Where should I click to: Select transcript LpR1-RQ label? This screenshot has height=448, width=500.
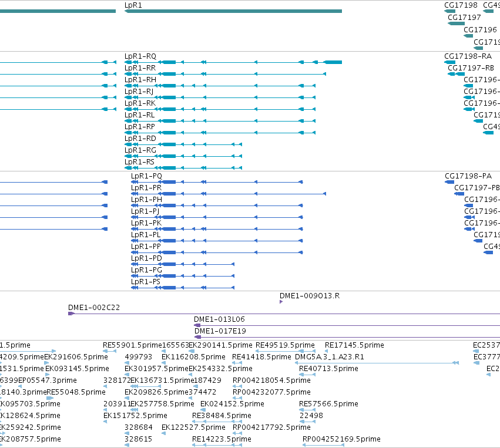point(140,56)
